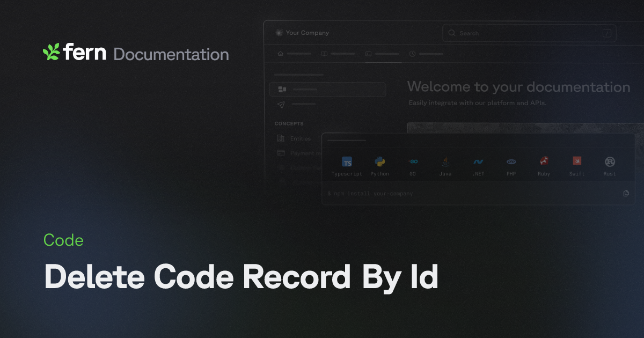Pick the .NET language icon

pos(478,161)
